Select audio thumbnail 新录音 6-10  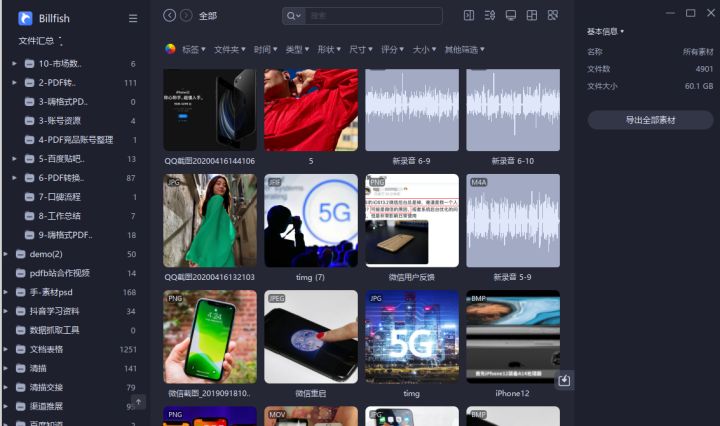(513, 110)
